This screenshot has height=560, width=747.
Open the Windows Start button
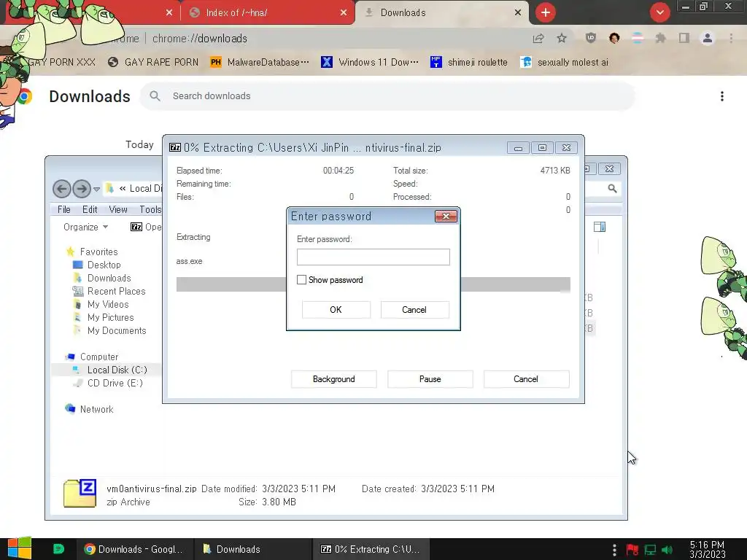[x=20, y=548]
